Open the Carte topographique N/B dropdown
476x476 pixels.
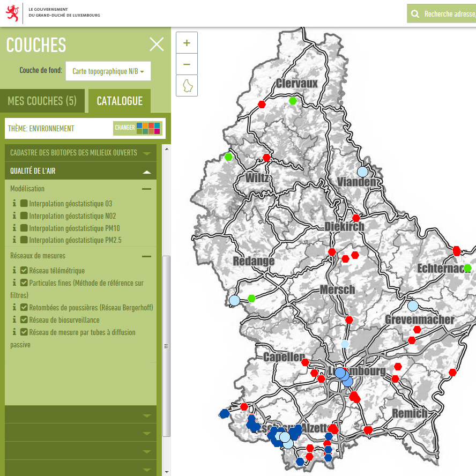click(108, 71)
